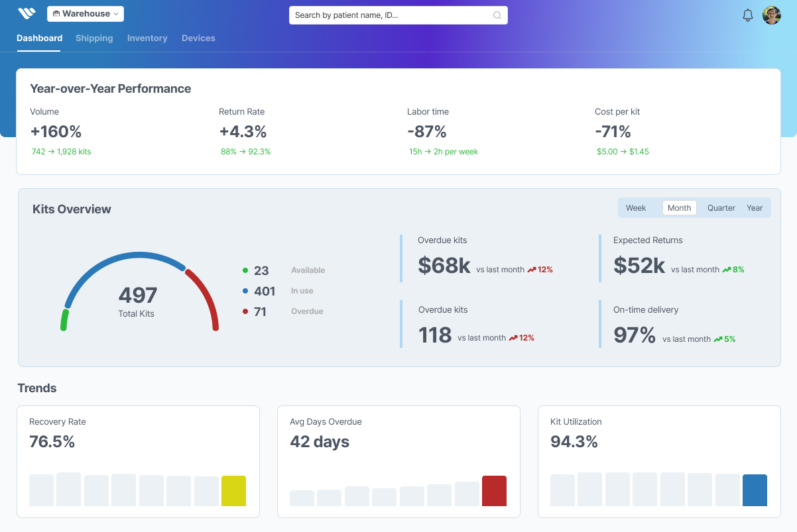Open the Warehouse selector dropdown

(85, 13)
